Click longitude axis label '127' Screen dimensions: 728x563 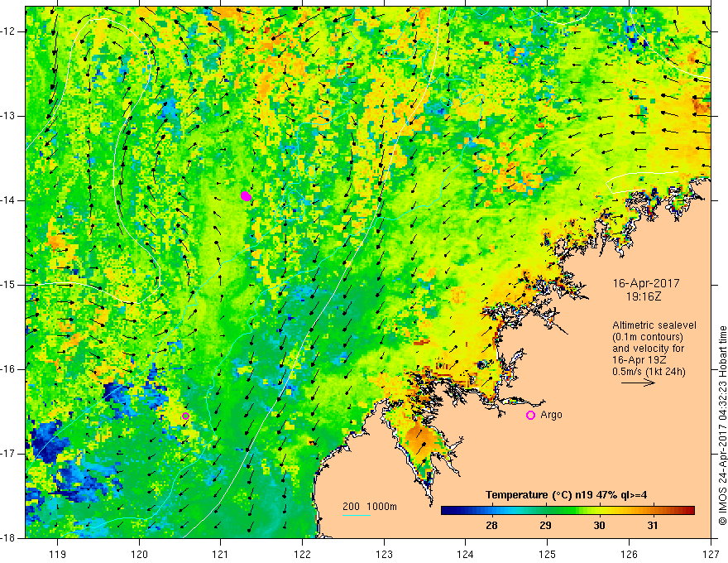coord(711,554)
